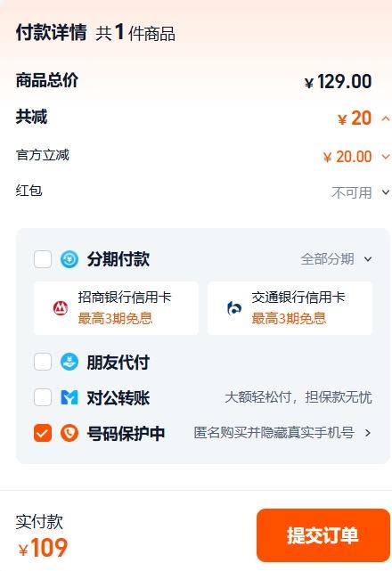Click the Bank of Communications logo
This screenshot has height=571, width=392.
234,308
